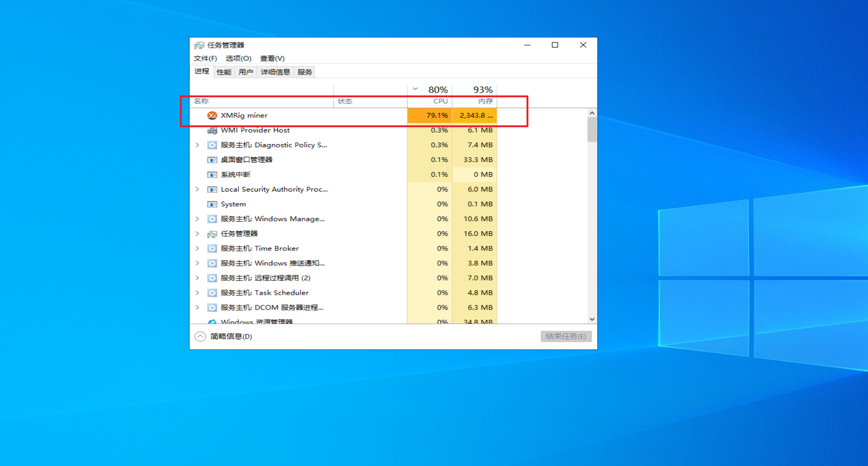Click the scrollbar up arrow
This screenshot has height=466, width=868.
pyautogui.click(x=592, y=113)
